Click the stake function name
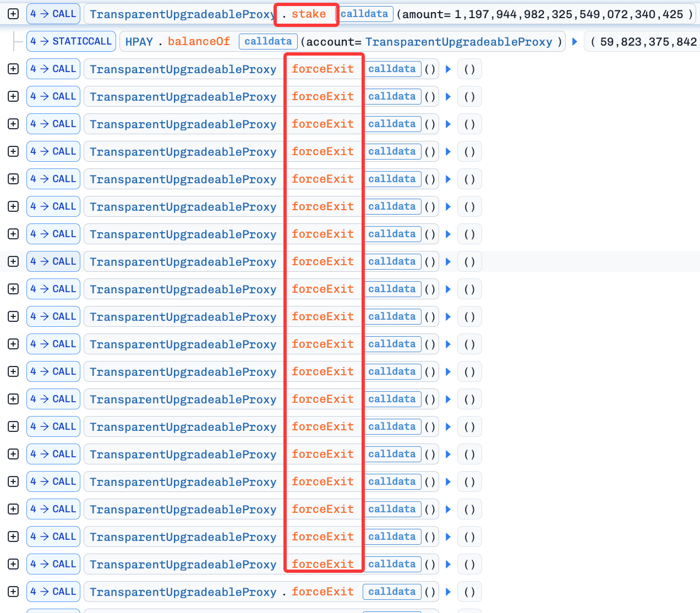This screenshot has height=613, width=700. 308,14
